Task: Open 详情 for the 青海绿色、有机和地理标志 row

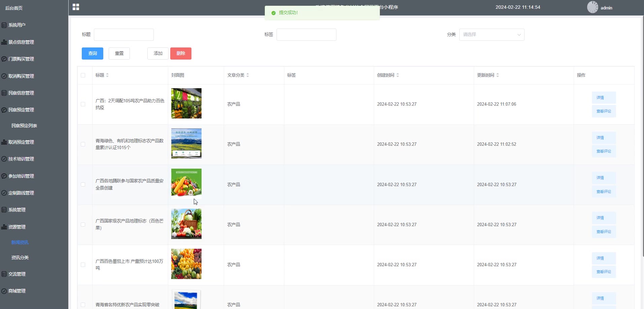Action: point(604,138)
